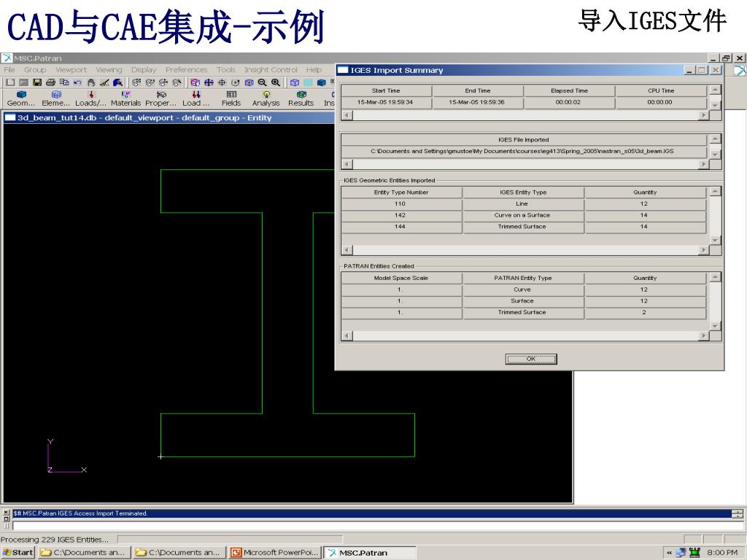Click the Entity Type Number column header

click(x=401, y=192)
